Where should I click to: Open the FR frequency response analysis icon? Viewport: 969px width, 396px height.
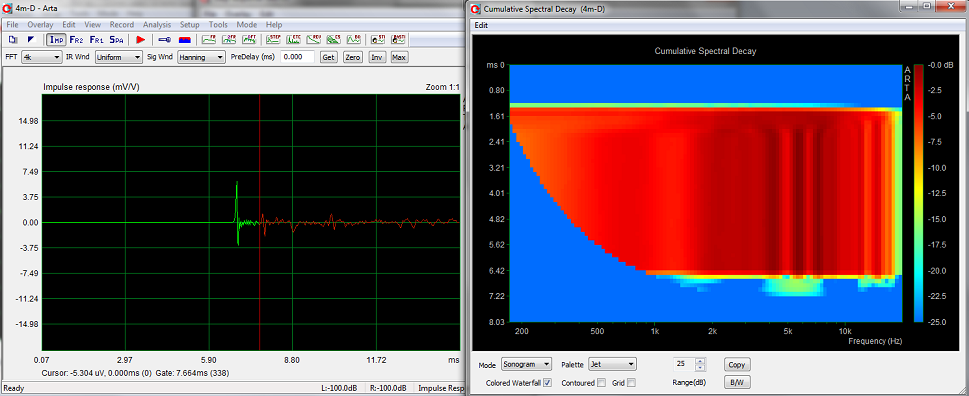pos(209,40)
